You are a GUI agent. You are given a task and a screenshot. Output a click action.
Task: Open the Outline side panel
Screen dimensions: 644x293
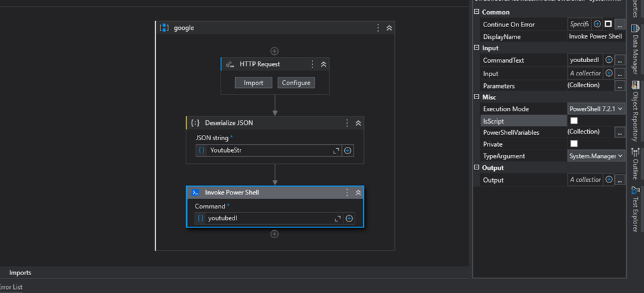click(635, 164)
